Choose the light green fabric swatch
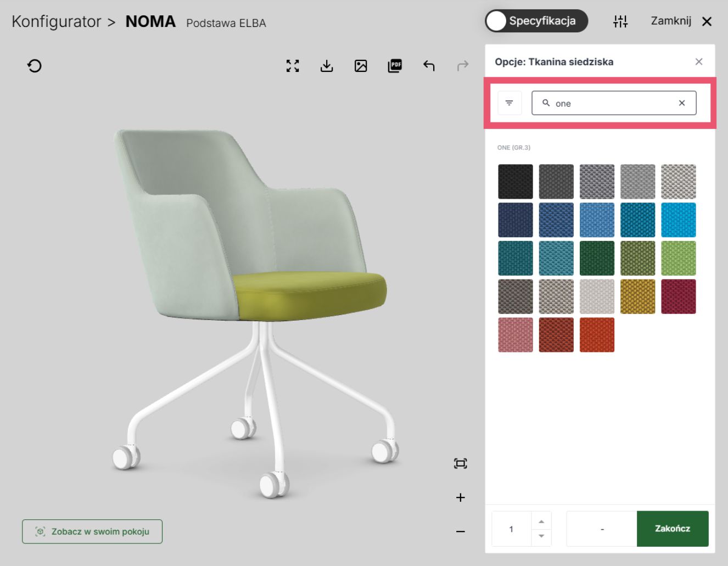The width and height of the screenshot is (728, 566). pos(679,258)
